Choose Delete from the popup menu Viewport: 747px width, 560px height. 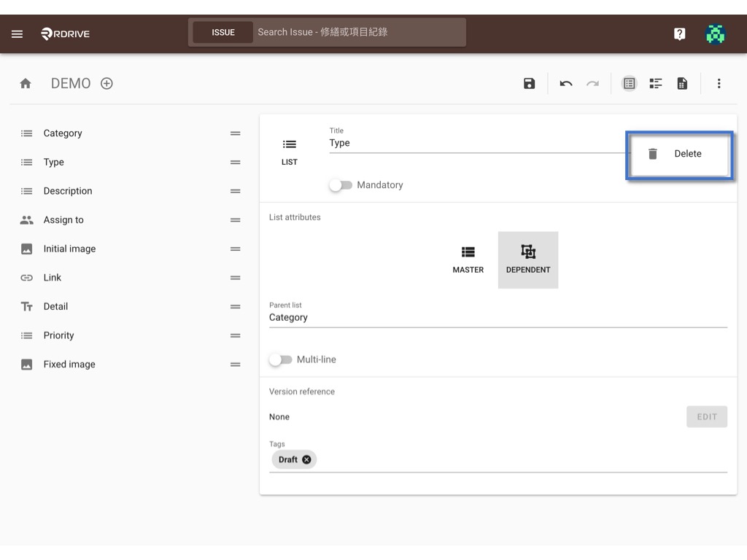679,154
